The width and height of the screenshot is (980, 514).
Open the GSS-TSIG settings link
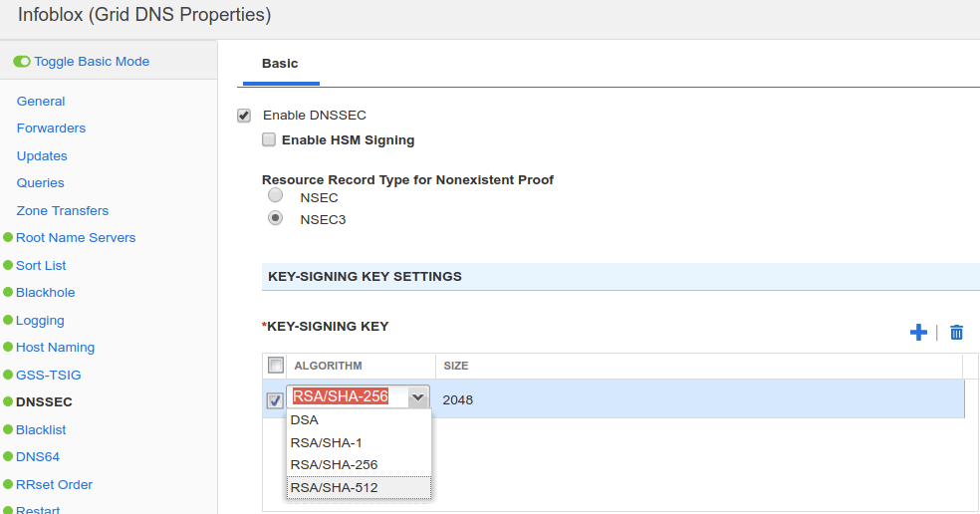click(x=48, y=376)
